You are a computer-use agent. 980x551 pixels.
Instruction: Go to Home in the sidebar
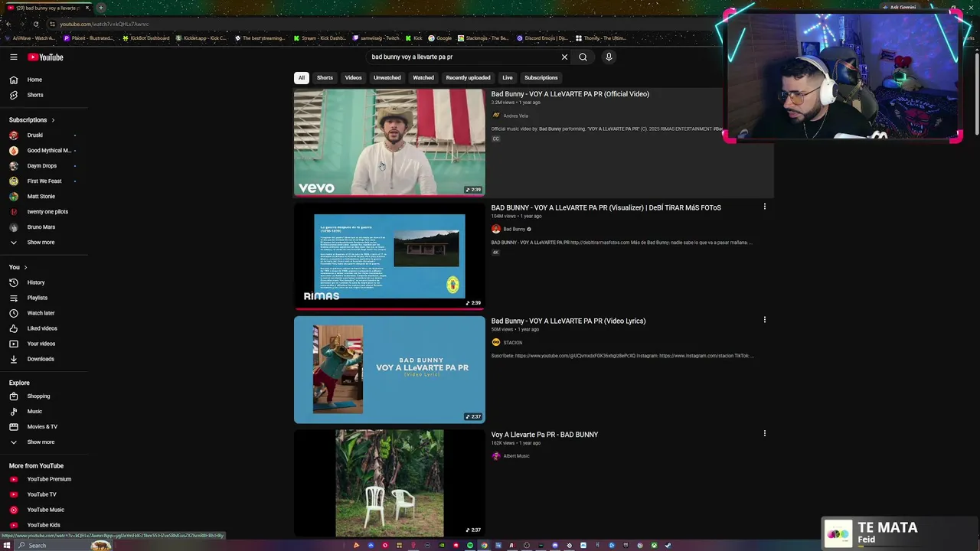[x=43, y=80]
